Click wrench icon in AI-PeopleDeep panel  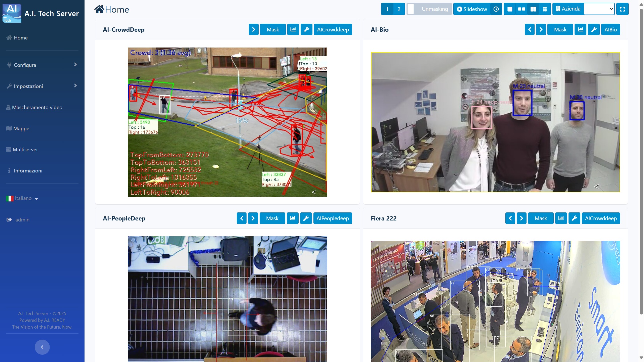pyautogui.click(x=306, y=218)
